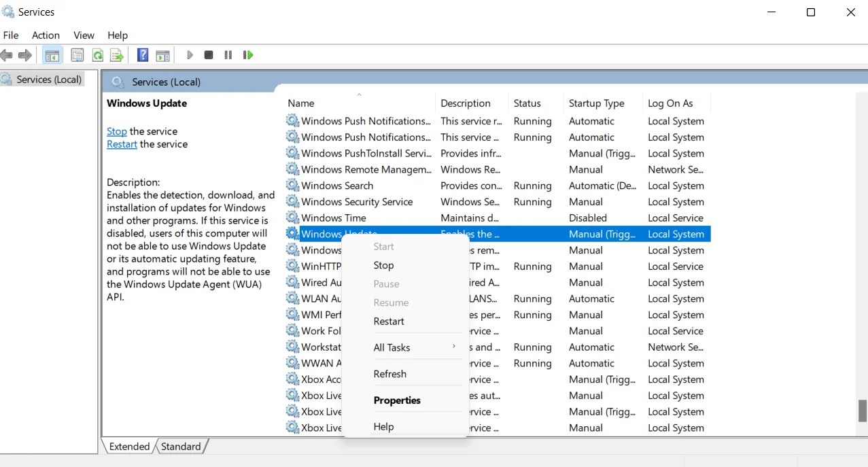Click the gear icon next to Windows Search
Image resolution: width=868 pixels, height=467 pixels.
point(292,186)
